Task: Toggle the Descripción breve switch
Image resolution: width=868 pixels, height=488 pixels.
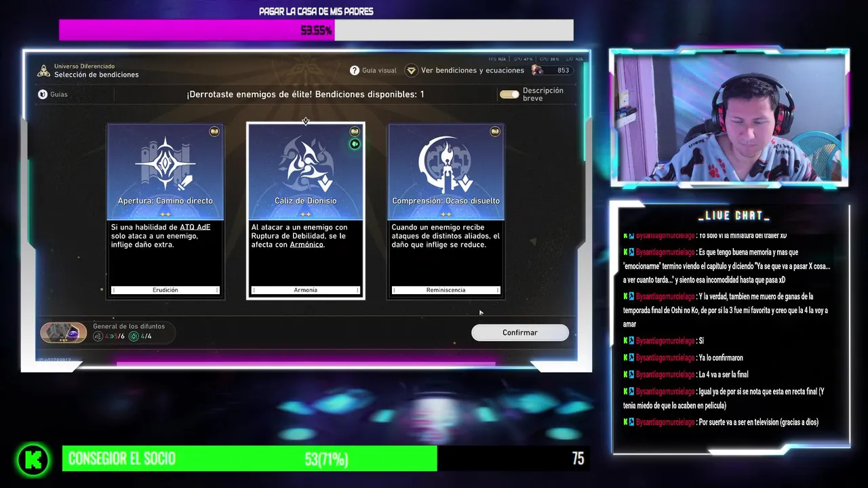Action: click(509, 94)
